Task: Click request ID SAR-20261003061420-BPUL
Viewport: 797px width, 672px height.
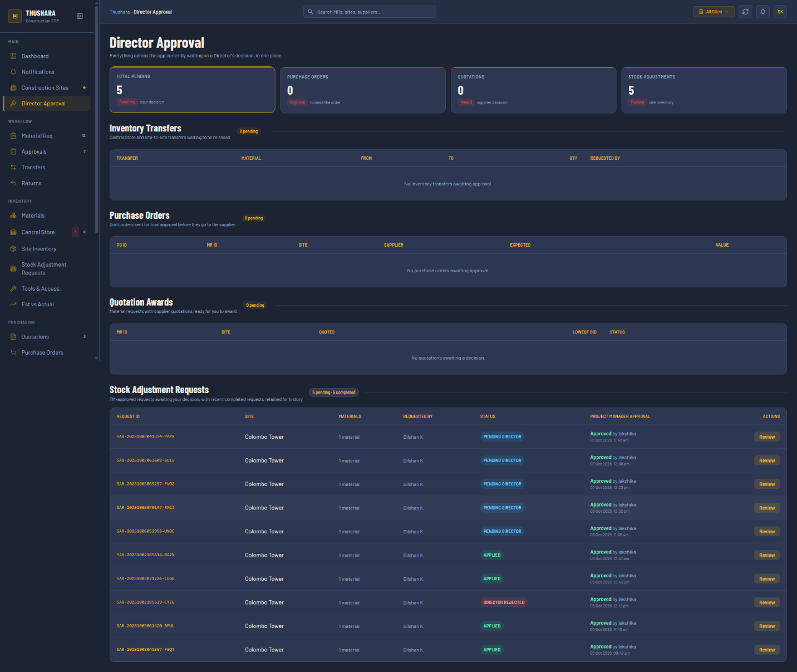Action: click(145, 626)
